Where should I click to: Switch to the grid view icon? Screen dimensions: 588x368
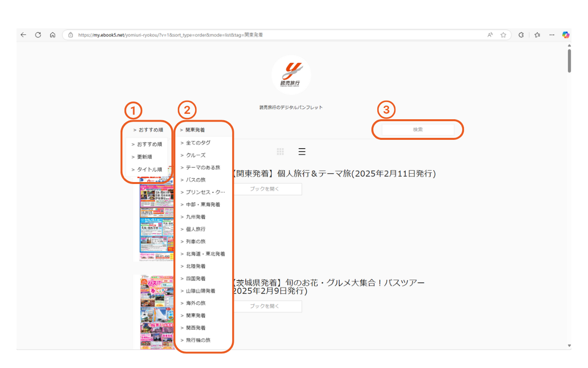280,152
